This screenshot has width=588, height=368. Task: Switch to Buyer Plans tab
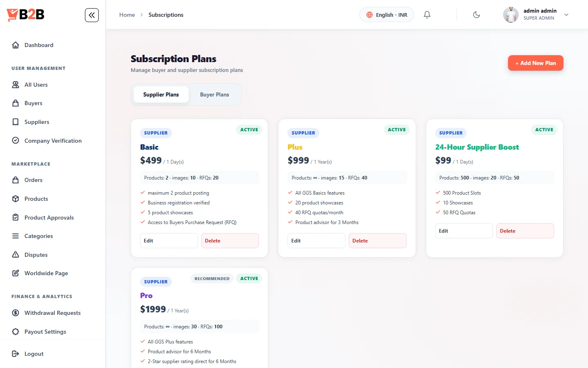pyautogui.click(x=214, y=94)
